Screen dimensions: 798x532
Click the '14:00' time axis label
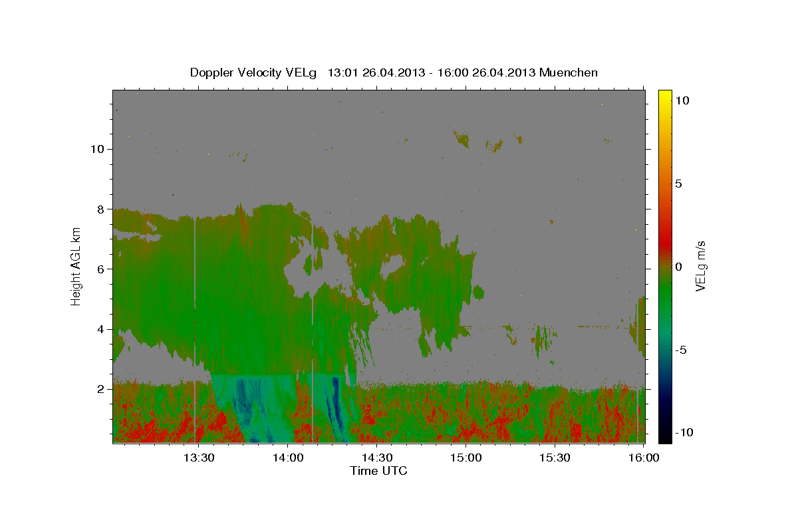tap(287, 458)
